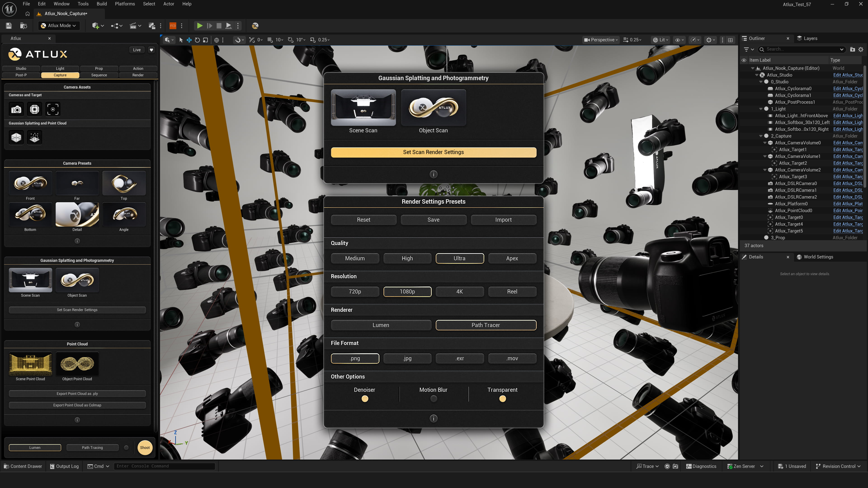Turn off the Transparent option
Image resolution: width=868 pixels, height=488 pixels.
pyautogui.click(x=502, y=398)
